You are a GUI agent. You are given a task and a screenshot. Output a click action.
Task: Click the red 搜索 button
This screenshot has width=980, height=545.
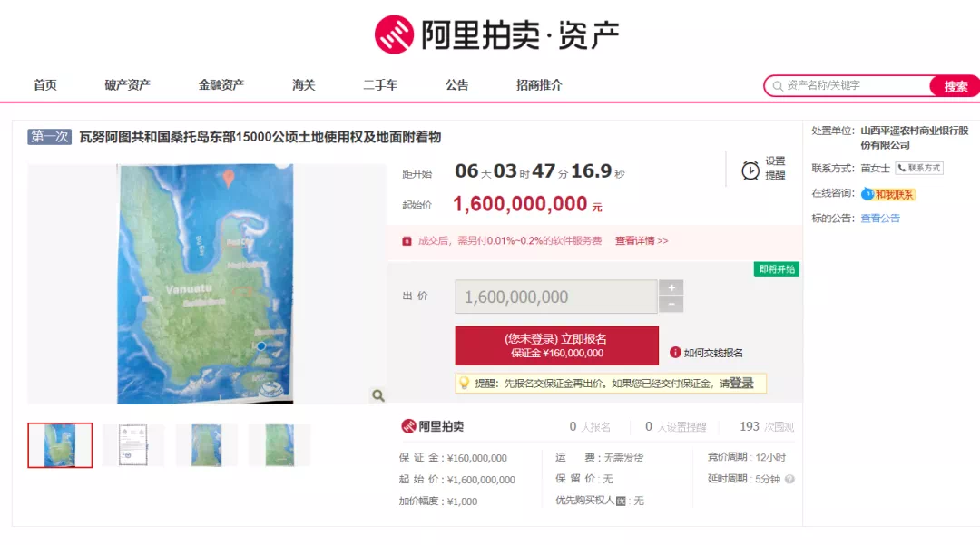coord(955,86)
